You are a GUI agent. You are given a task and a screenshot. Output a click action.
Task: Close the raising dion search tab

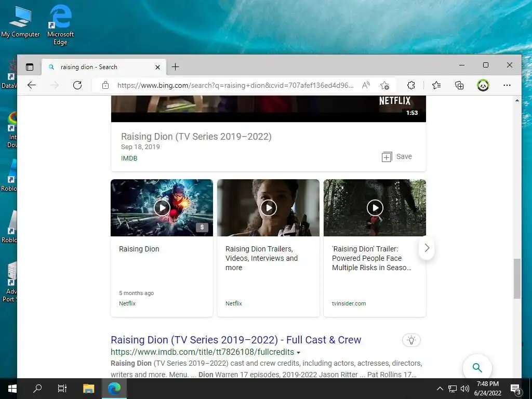[x=157, y=67]
